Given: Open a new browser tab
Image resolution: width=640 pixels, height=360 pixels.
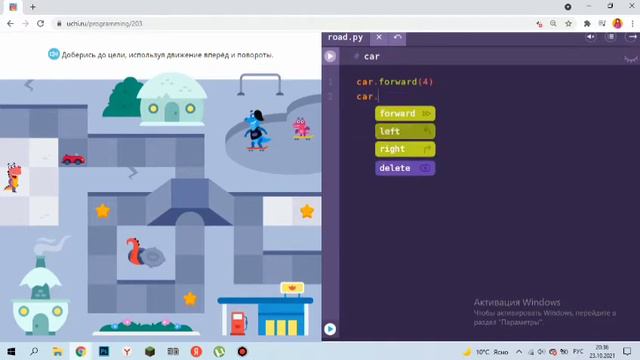Looking at the screenshot, I should 33,7.
